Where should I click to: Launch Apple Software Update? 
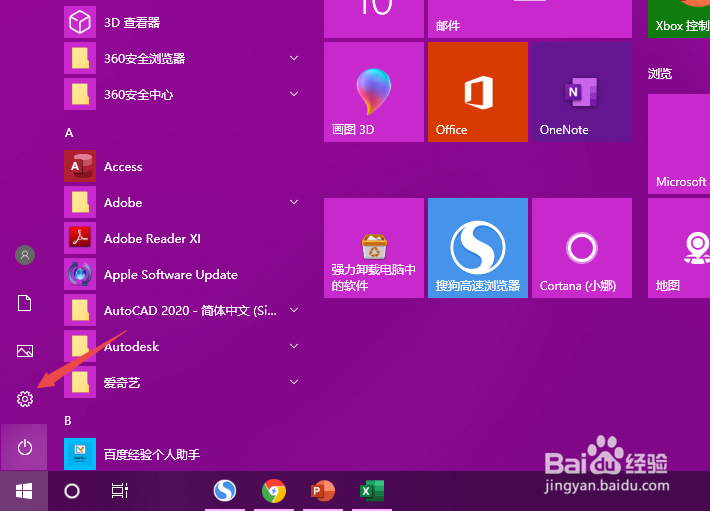tap(181, 274)
